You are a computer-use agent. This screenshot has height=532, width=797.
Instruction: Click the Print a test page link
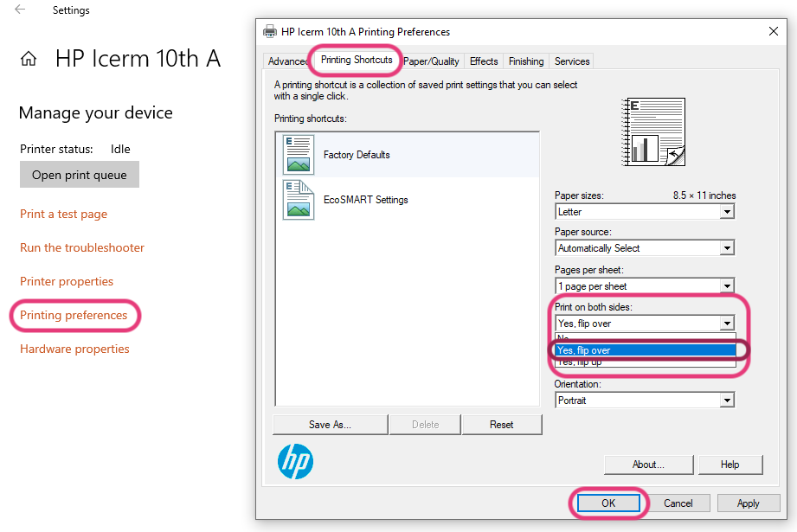pos(63,214)
